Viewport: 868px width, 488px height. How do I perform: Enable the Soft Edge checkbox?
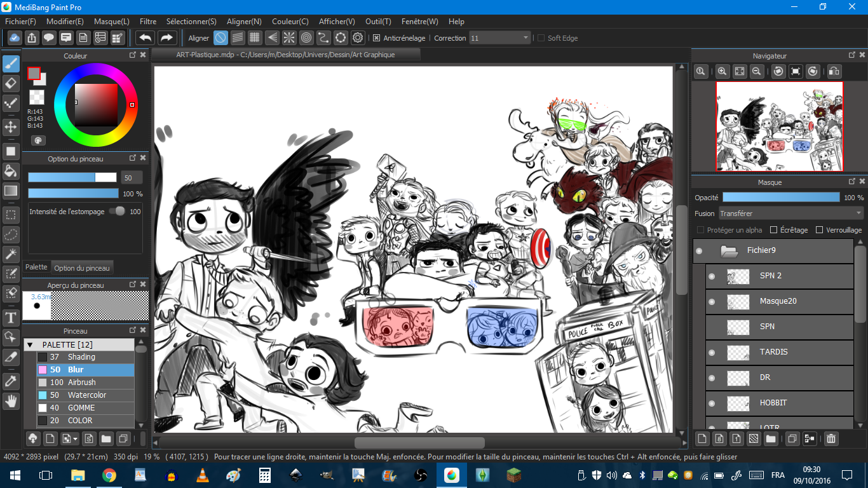(541, 38)
